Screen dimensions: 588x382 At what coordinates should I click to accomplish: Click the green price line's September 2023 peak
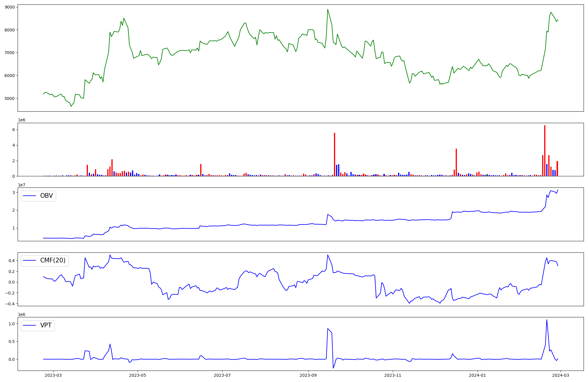point(328,9)
